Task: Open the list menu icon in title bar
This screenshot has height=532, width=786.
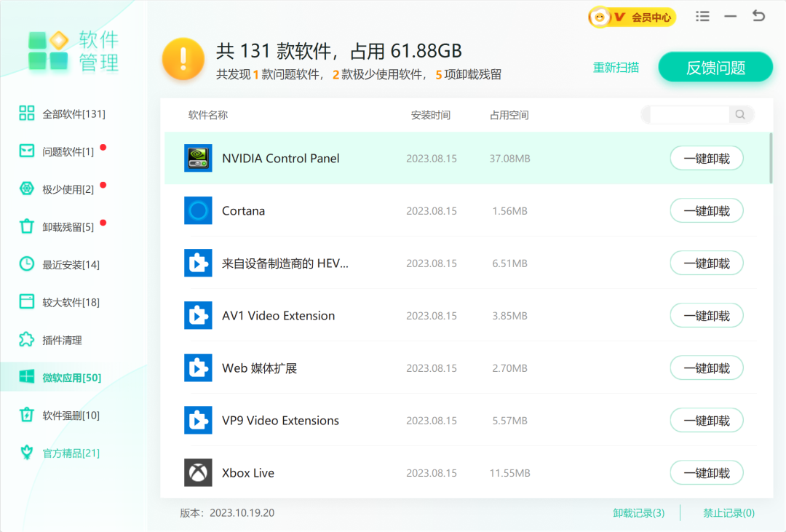Action: [x=703, y=17]
